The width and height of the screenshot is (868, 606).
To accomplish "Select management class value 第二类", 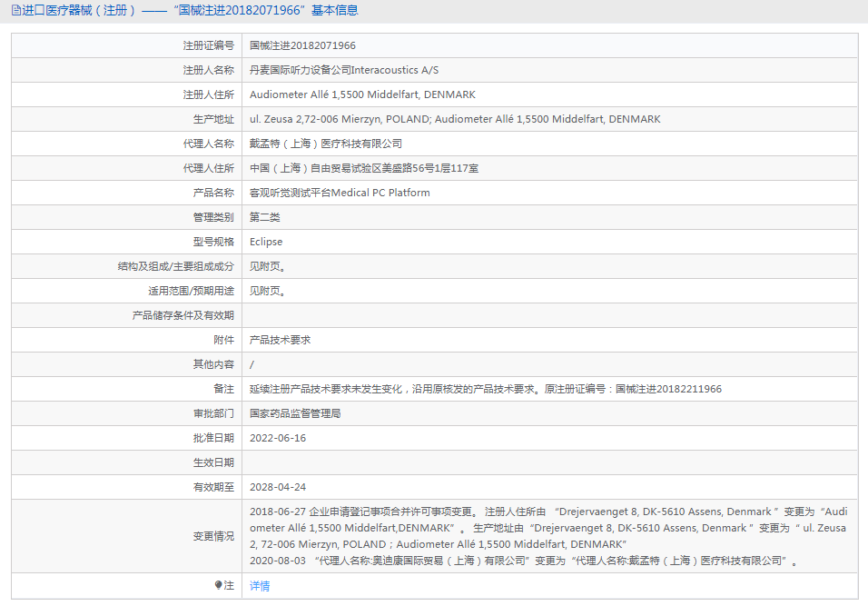I will [x=264, y=216].
